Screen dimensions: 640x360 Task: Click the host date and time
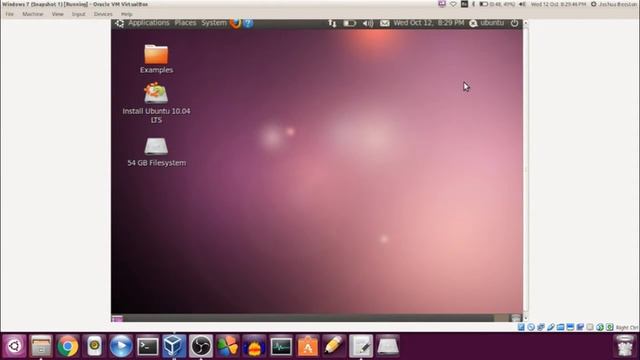pyautogui.click(x=558, y=4)
